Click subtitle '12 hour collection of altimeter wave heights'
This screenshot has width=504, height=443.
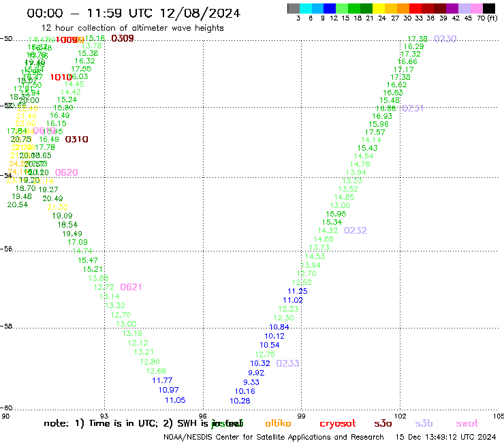click(132, 28)
